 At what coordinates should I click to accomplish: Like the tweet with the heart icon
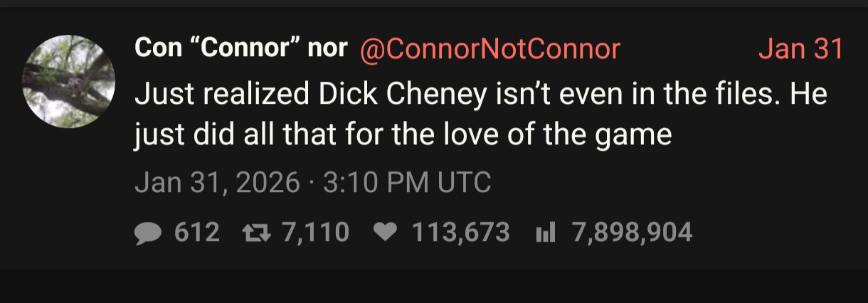385,233
